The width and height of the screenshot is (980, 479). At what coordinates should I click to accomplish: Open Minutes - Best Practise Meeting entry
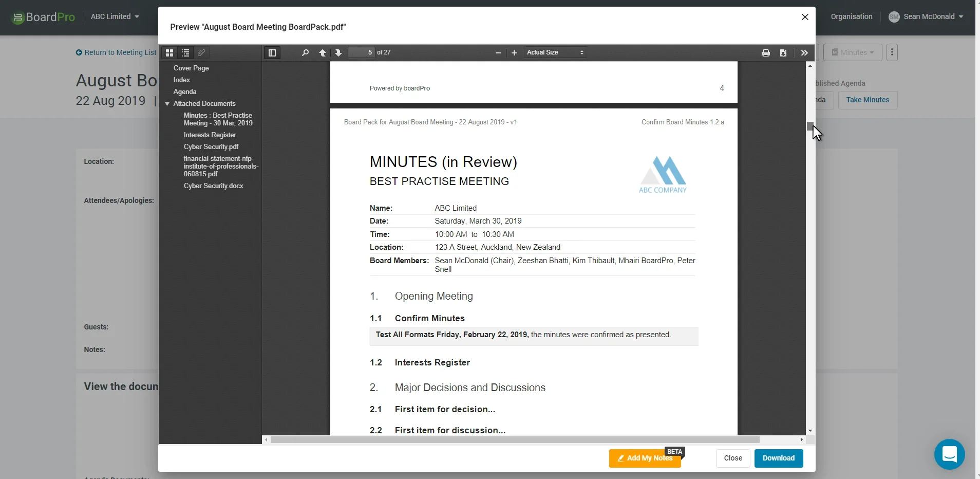pos(218,119)
